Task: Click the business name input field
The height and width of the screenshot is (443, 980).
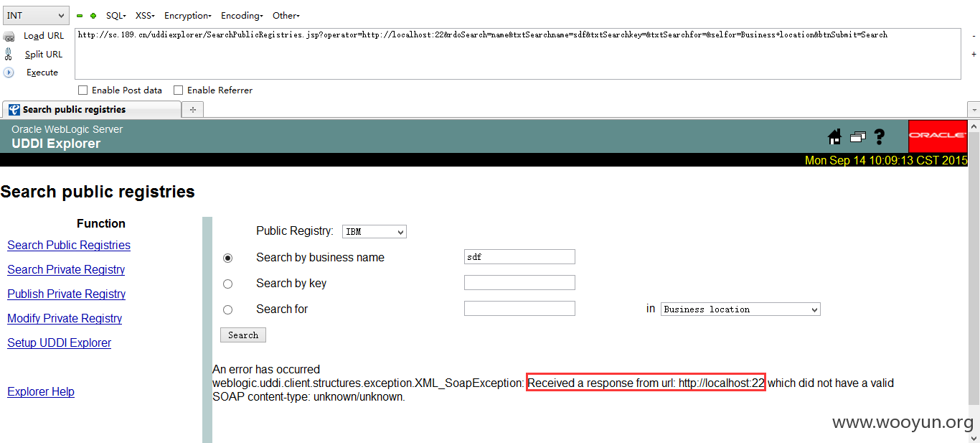Action: click(x=519, y=257)
